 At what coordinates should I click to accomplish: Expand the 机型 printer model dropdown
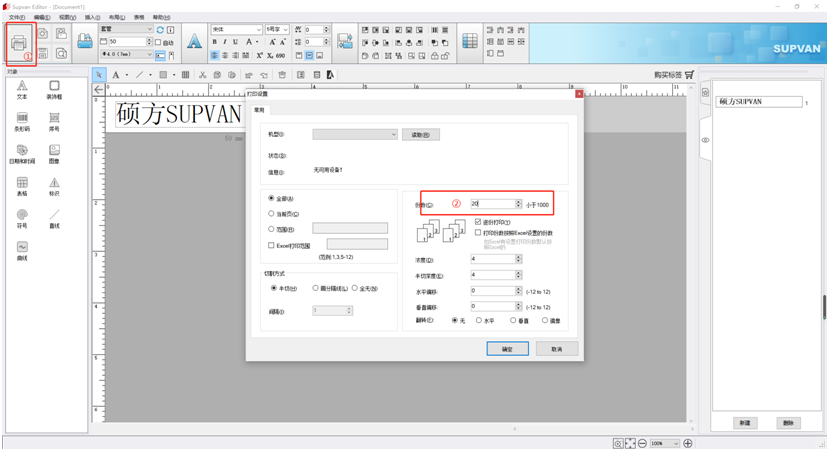[x=393, y=134]
